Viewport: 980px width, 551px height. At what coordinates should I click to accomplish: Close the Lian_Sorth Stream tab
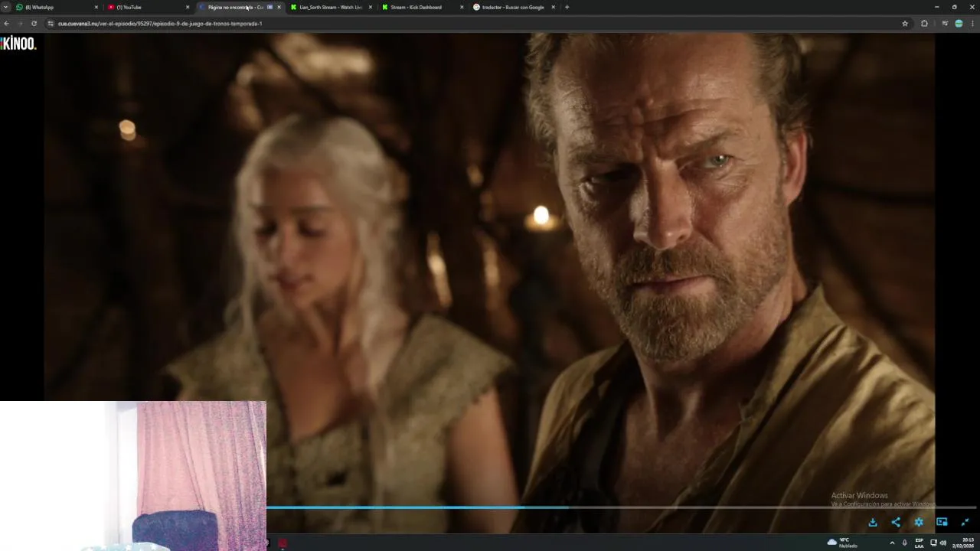(371, 7)
